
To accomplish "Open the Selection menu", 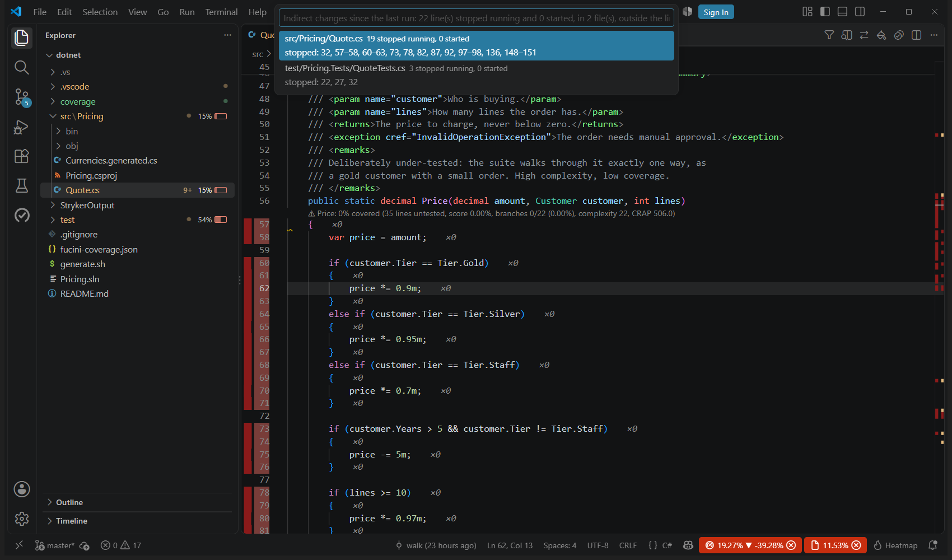I will [x=100, y=12].
